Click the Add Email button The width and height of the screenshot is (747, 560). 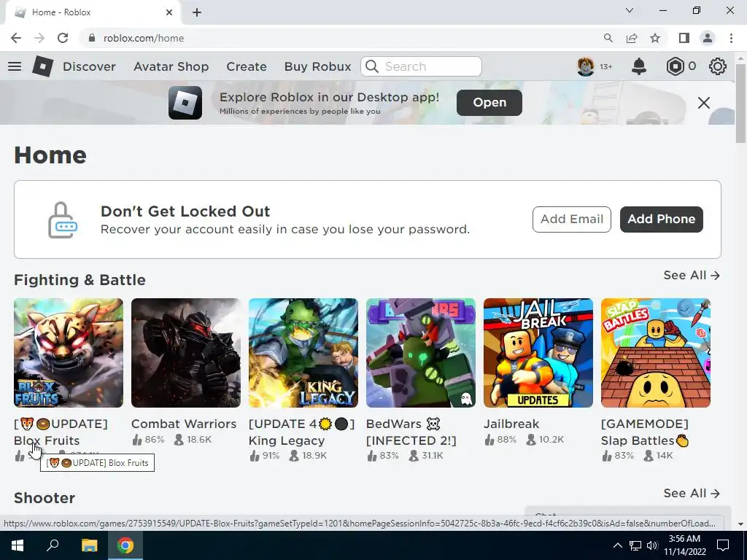click(572, 219)
